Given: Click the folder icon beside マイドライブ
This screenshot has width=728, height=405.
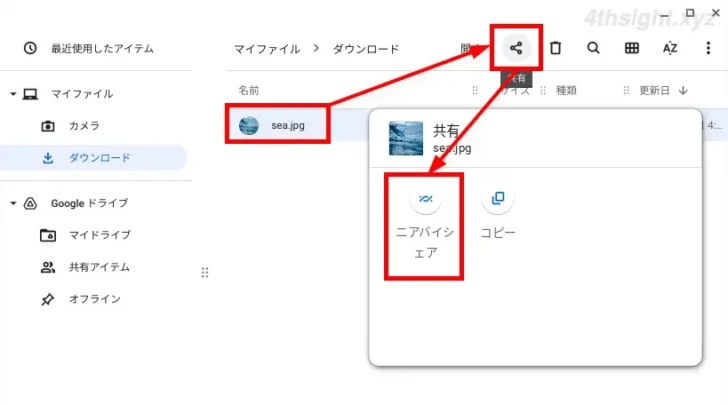Looking at the screenshot, I should pyautogui.click(x=48, y=235).
